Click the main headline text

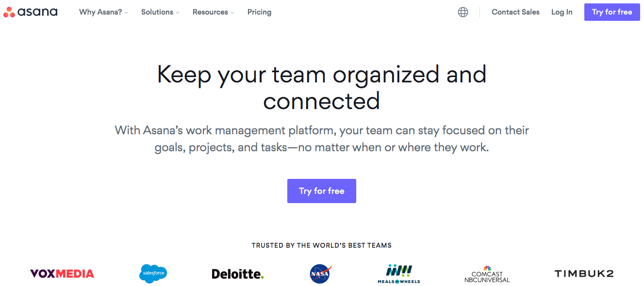coord(322,88)
